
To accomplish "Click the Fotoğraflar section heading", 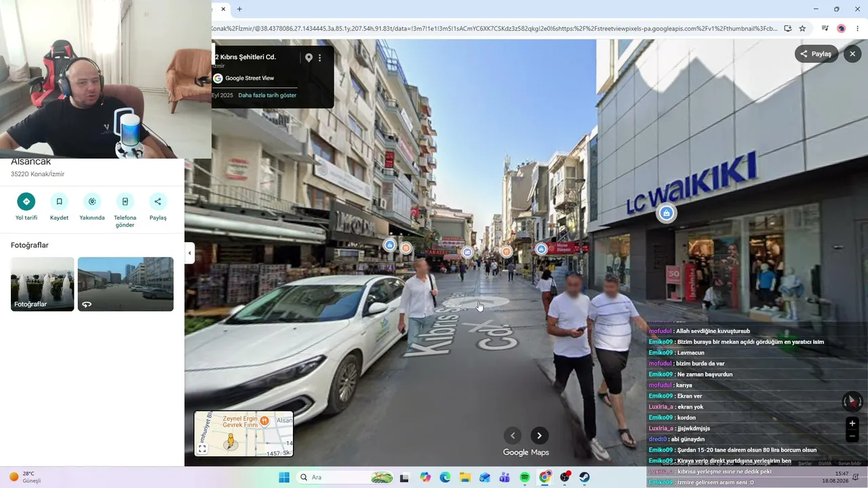I will (30, 245).
